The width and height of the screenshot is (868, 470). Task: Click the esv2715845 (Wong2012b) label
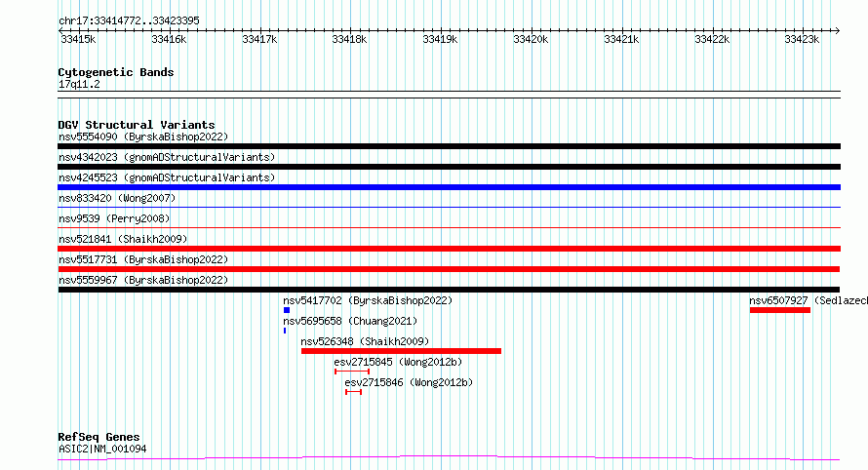point(398,362)
